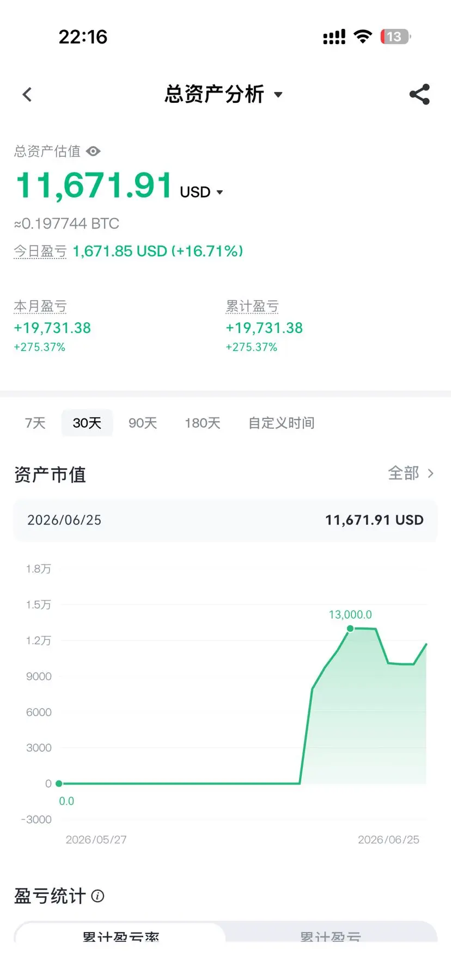The width and height of the screenshot is (451, 980).
Task: Tap the 累计盈亏 underlined label
Action: (252, 306)
